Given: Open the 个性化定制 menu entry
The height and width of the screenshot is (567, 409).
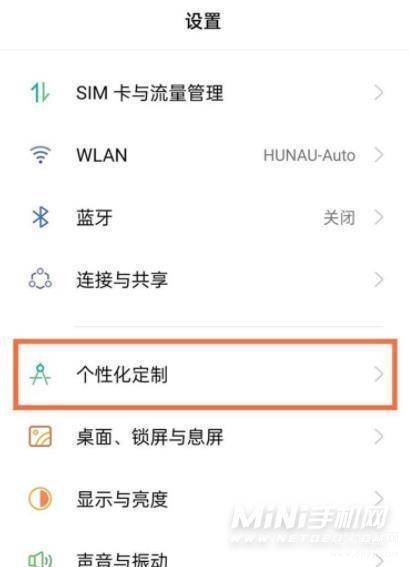Looking at the screenshot, I should click(x=205, y=374).
